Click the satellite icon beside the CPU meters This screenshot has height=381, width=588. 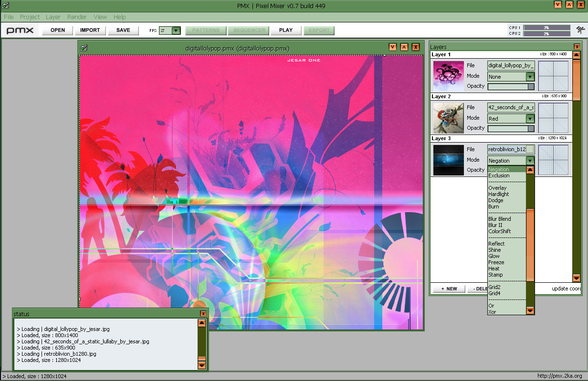(580, 30)
